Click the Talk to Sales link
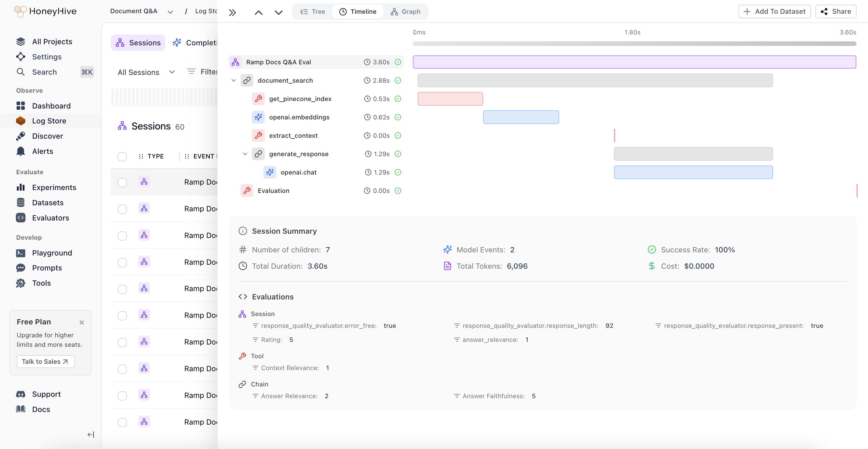This screenshot has width=868, height=449. 45,361
